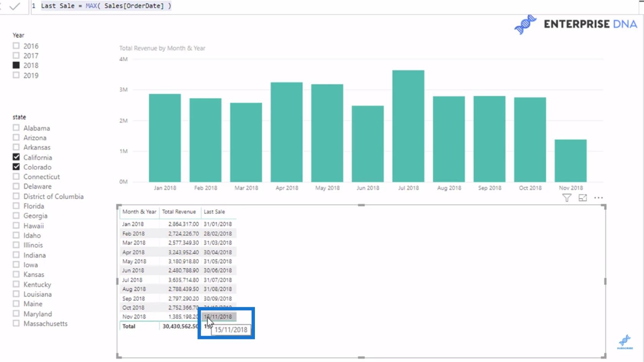The image size is (644, 362).
Task: Select the Mar 2018 bar in chart
Action: point(246,143)
